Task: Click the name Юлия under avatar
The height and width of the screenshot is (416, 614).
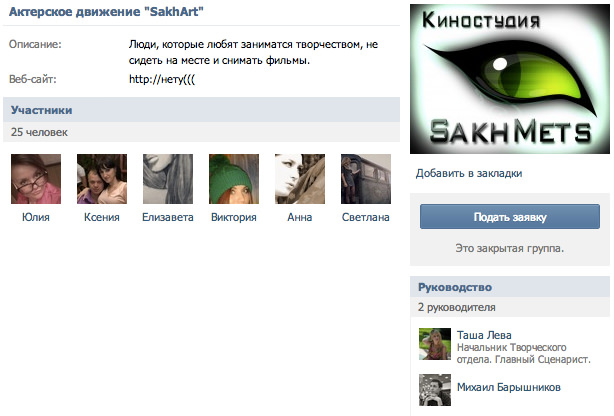Action: (x=36, y=217)
